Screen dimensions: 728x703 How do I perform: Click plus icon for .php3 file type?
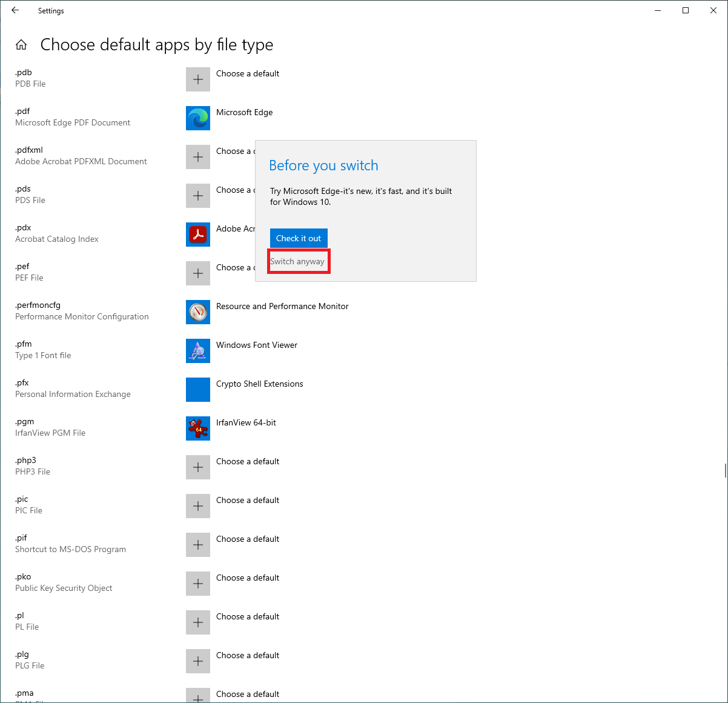(x=197, y=467)
